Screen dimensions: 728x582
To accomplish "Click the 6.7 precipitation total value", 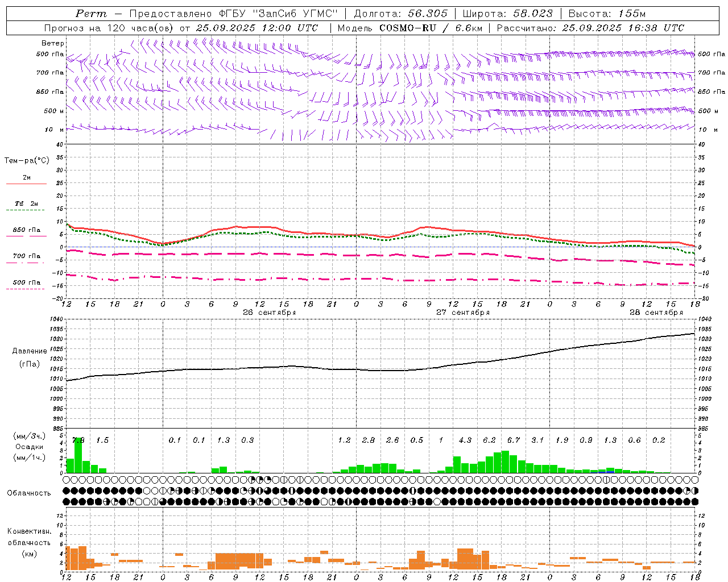I will [x=514, y=440].
